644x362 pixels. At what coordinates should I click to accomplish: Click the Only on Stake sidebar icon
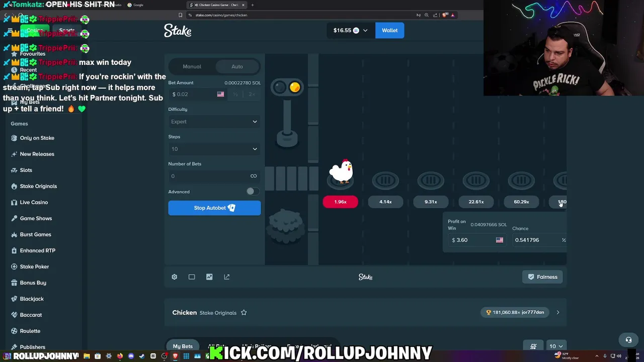click(x=14, y=138)
